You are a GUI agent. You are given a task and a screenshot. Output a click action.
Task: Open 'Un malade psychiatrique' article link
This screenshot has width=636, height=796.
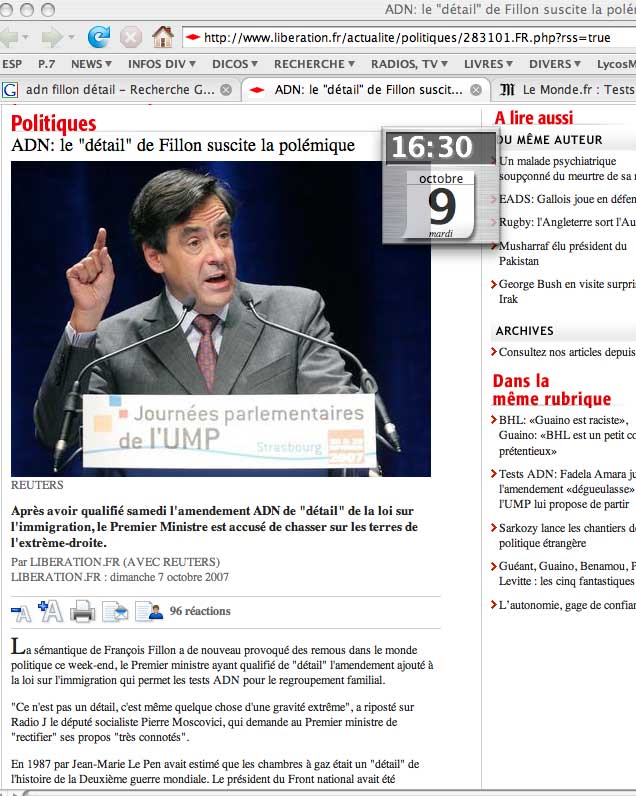pos(566,169)
